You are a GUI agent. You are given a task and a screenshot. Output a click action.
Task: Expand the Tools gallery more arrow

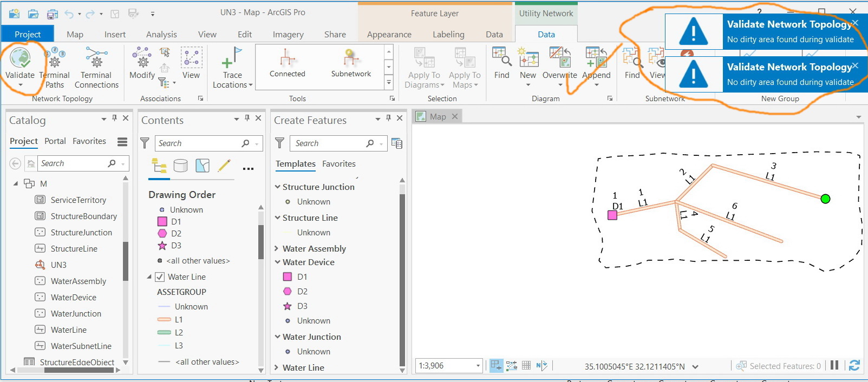(389, 83)
